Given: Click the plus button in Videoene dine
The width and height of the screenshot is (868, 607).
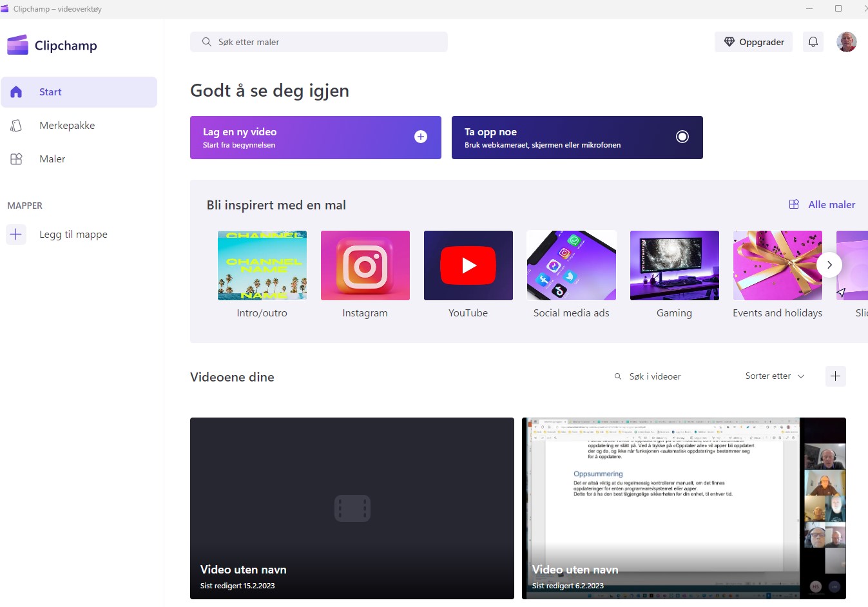Looking at the screenshot, I should coord(835,376).
